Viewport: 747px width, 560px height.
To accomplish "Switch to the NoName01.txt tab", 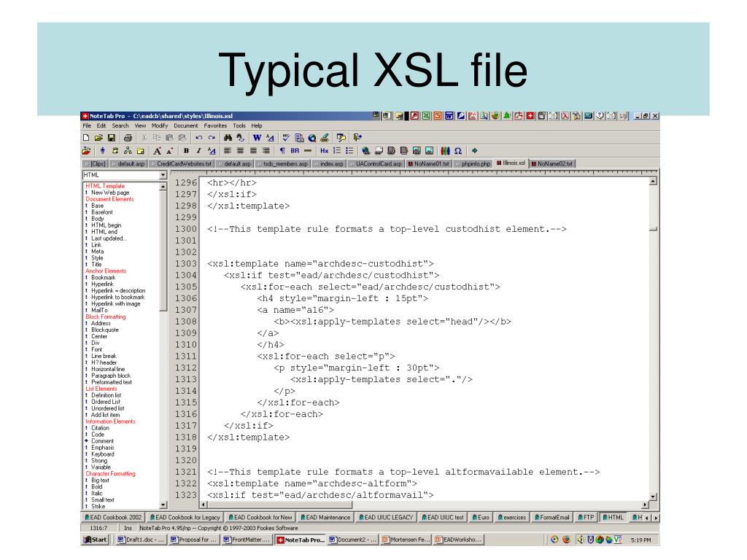I will click(428, 164).
